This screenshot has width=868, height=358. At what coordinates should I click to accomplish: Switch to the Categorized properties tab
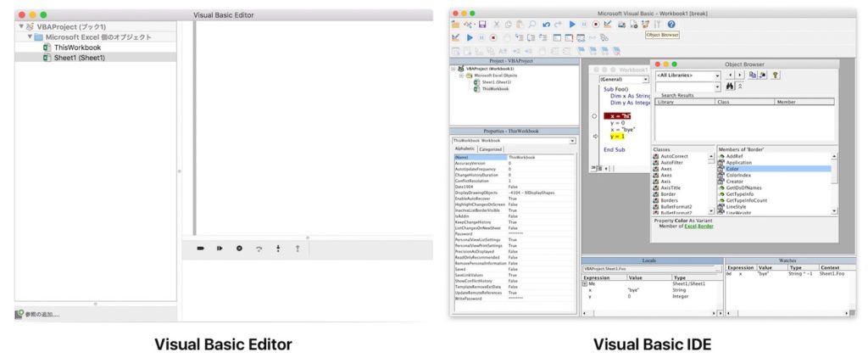(491, 148)
